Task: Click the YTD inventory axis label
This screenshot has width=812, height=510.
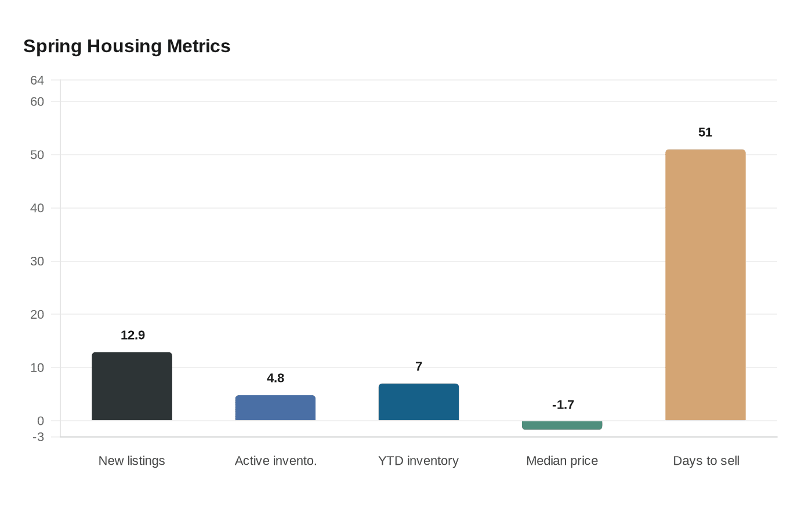Action: click(418, 461)
